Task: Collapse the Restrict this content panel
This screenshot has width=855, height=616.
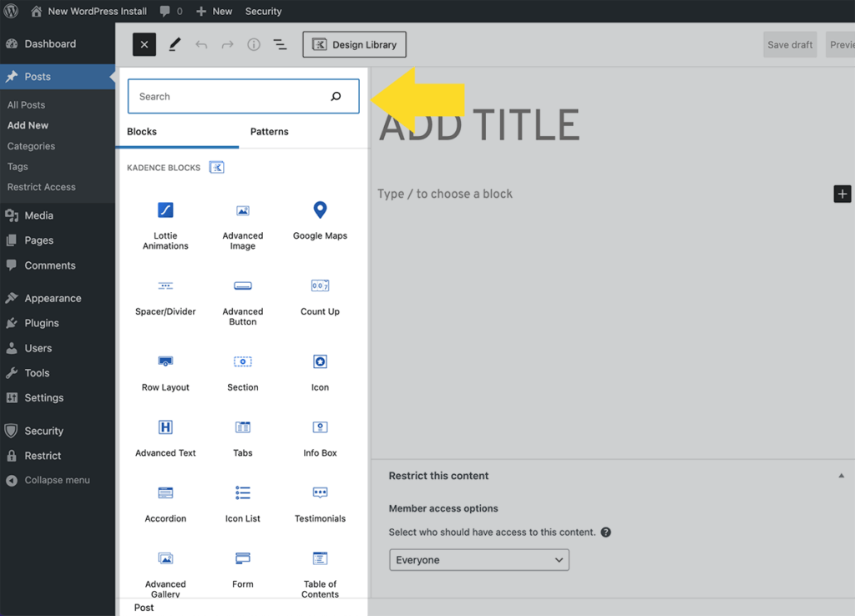Action: coord(842,476)
